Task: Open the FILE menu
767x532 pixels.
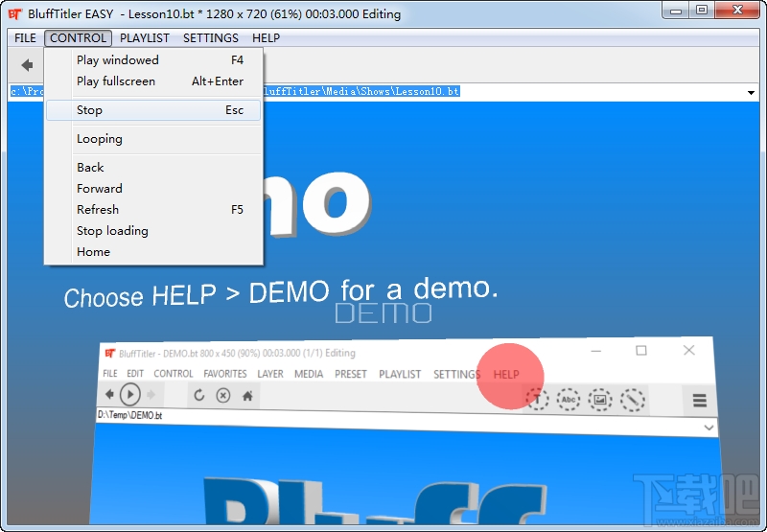Action: point(25,38)
